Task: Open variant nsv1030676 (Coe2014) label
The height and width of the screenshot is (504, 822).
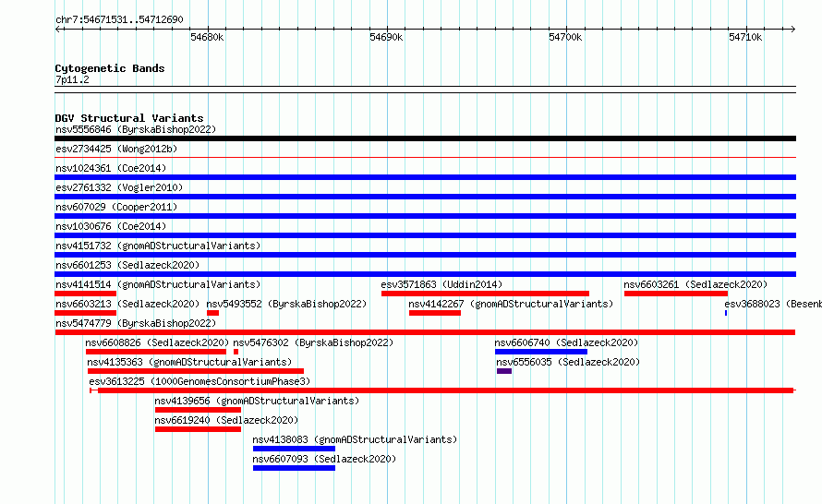Action: click(x=111, y=226)
